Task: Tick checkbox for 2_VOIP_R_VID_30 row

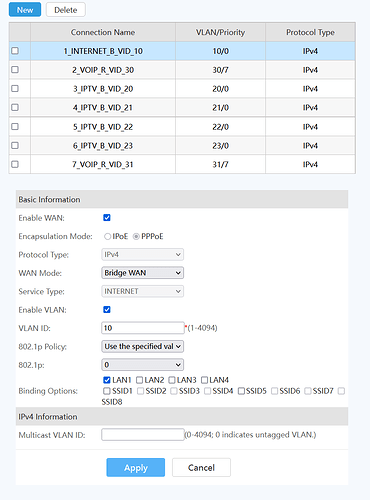Action: tap(15, 70)
